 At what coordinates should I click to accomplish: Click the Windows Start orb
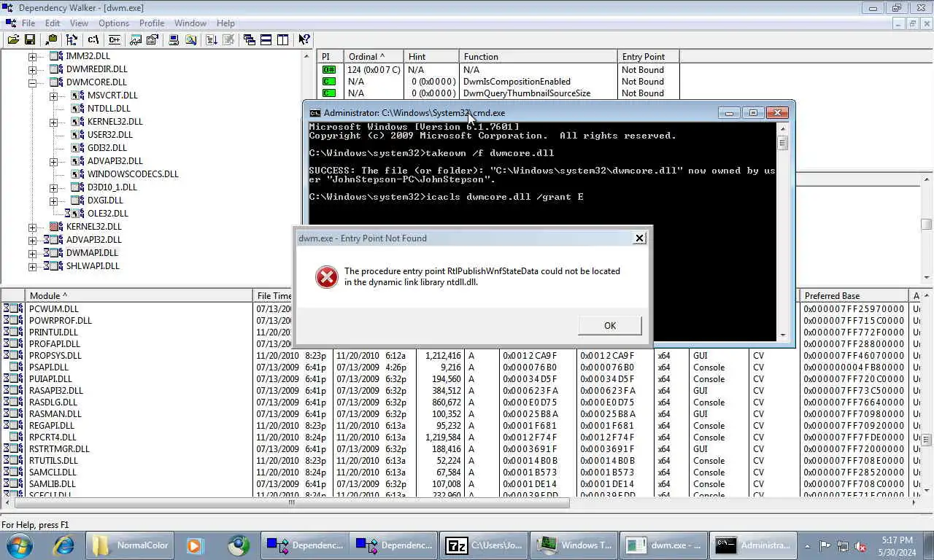[x=20, y=545]
